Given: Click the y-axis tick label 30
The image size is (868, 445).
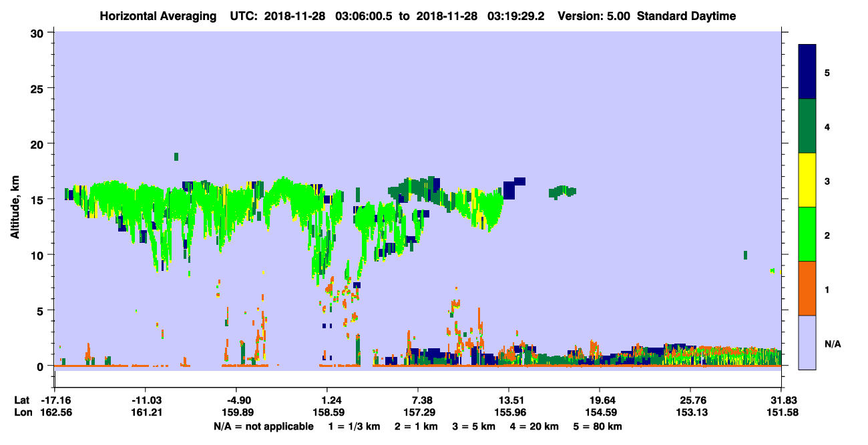Looking at the screenshot, I should pyautogui.click(x=38, y=33).
